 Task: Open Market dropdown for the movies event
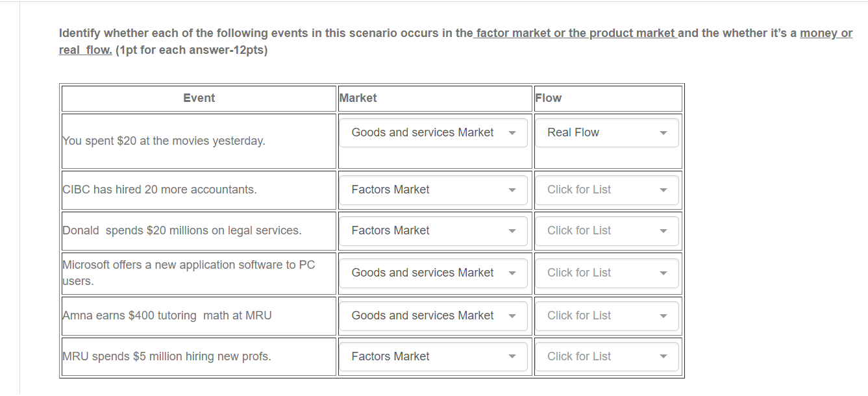(433, 132)
